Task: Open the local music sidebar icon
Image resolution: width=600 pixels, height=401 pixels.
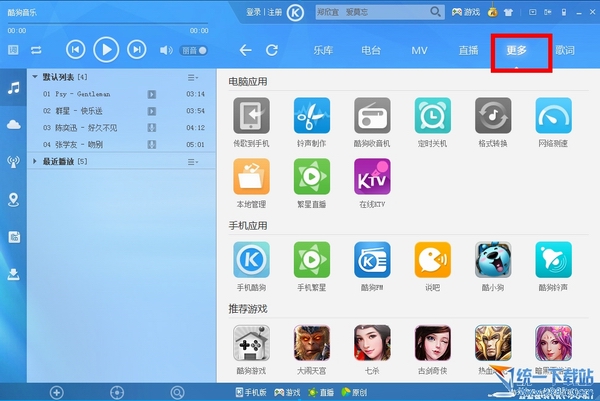Action: (x=13, y=88)
